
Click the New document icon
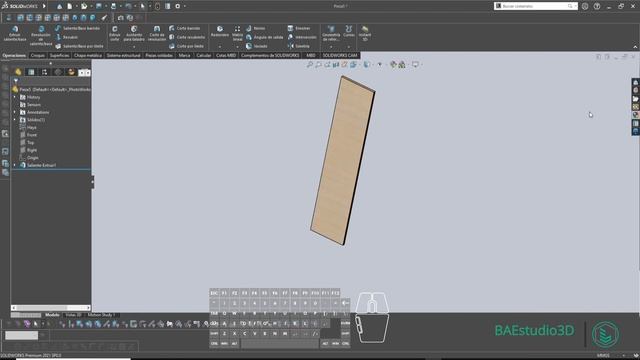pos(69,6)
